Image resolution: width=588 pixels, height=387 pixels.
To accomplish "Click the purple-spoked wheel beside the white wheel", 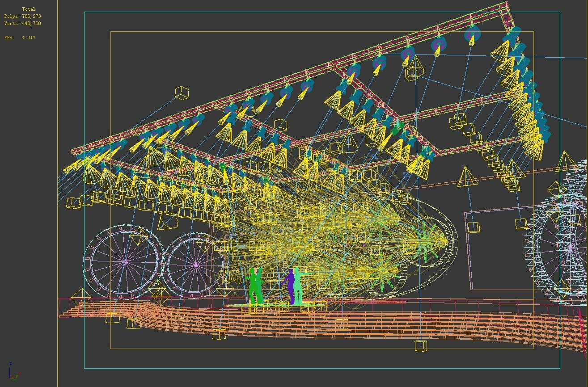I will coord(195,265).
